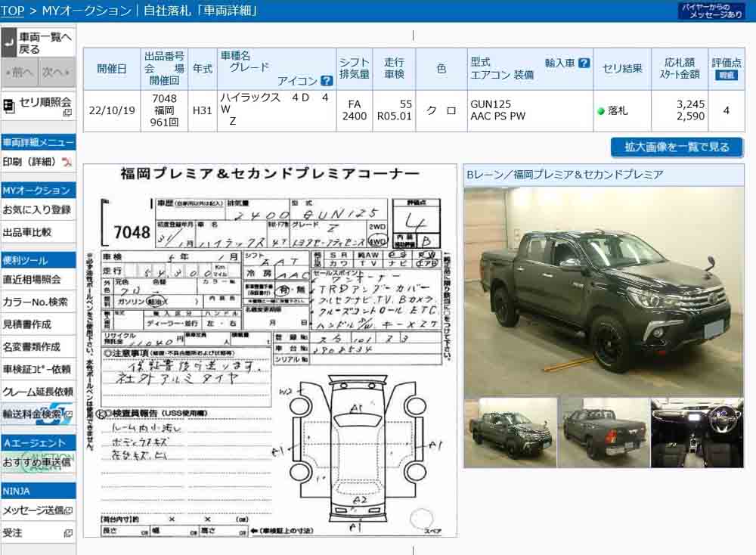
Task: Open クレーム延長依頼 sidebar item
Action: [38, 392]
